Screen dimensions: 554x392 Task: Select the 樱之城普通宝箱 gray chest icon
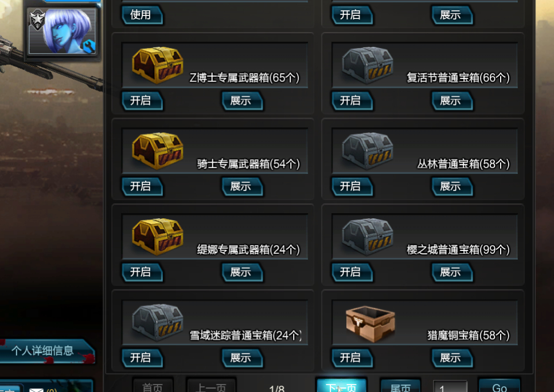click(368, 237)
